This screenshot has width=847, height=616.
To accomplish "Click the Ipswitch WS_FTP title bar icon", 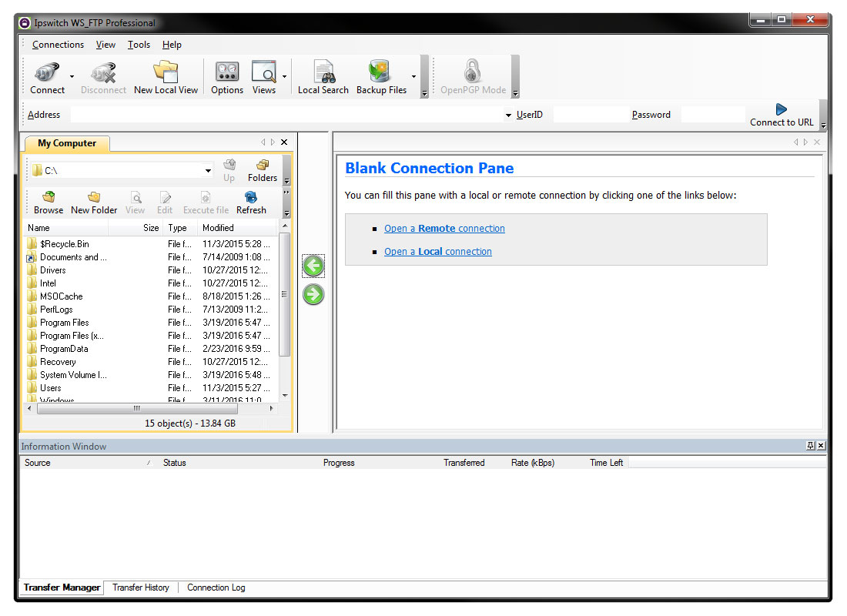I will click(25, 23).
